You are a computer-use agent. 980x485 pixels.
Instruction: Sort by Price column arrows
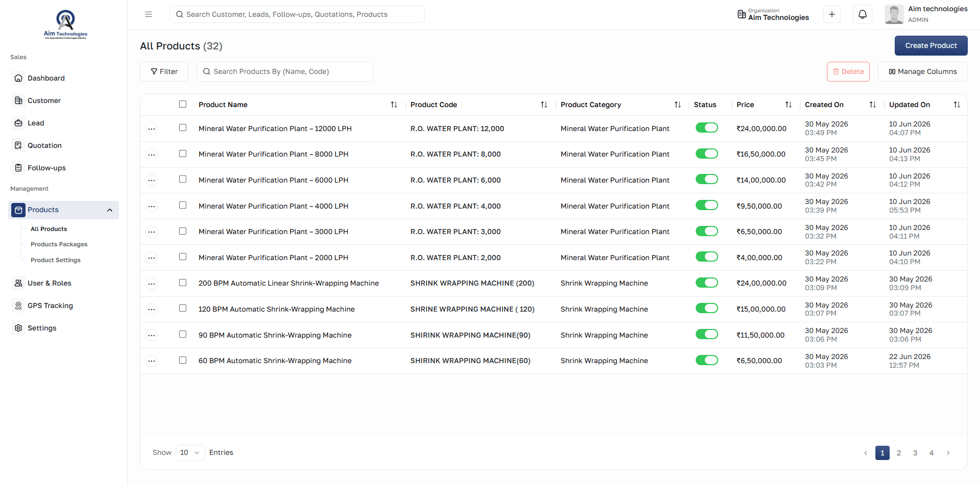(x=789, y=105)
